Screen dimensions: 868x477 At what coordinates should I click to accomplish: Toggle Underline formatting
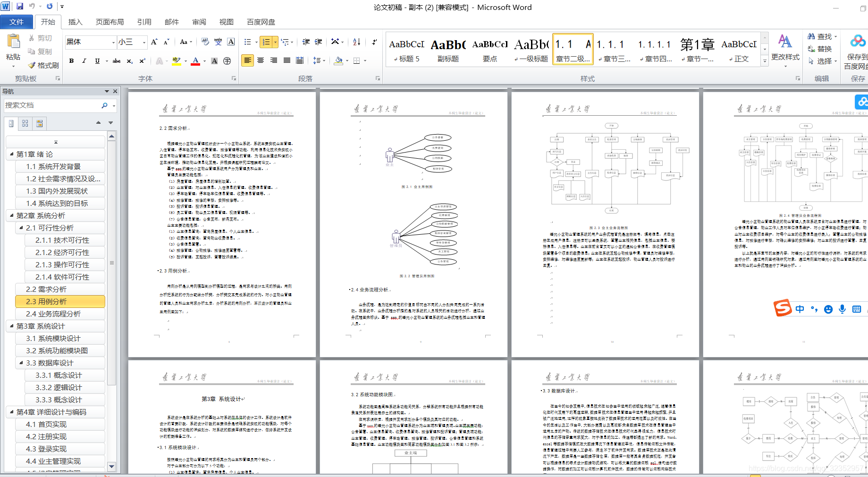[x=97, y=61]
